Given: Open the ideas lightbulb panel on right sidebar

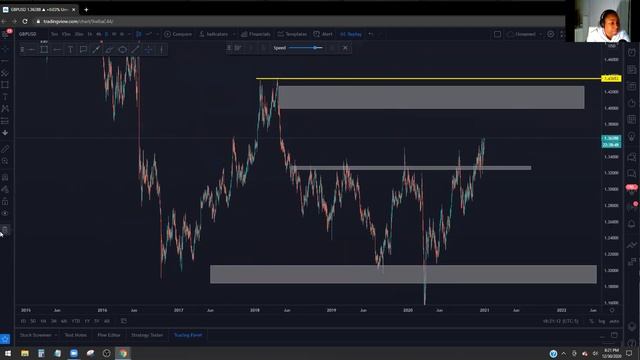Looking at the screenshot, I should point(632,136).
